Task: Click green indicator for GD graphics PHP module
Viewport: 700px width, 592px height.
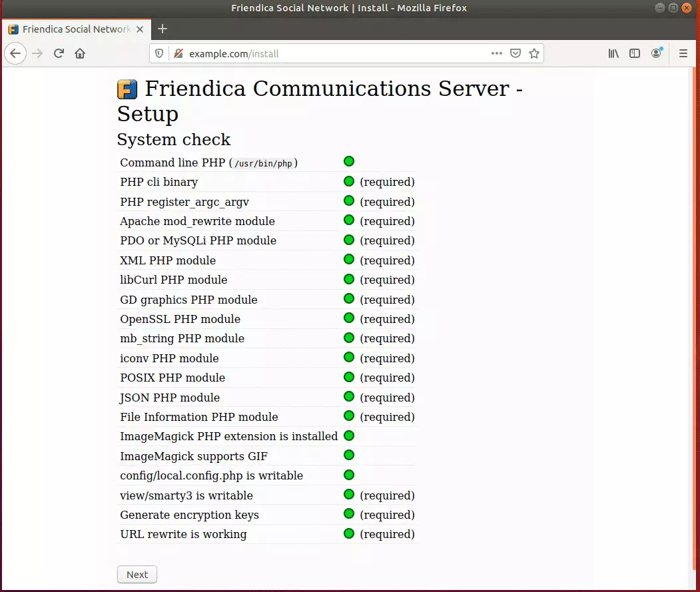Action: [x=349, y=299]
